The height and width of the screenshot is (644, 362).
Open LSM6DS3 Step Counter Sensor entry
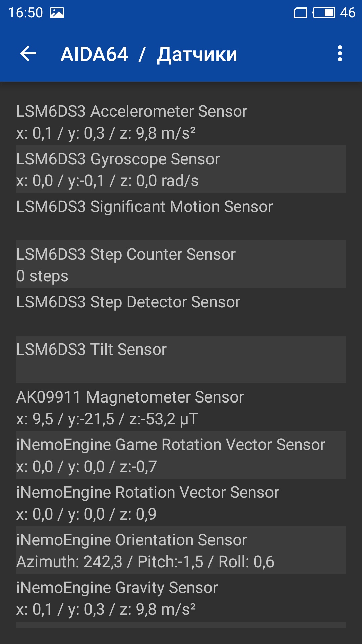click(x=181, y=264)
